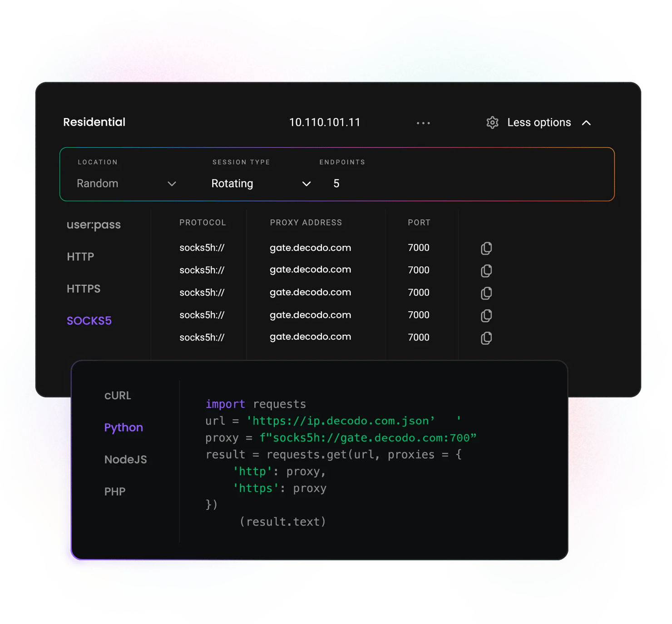Click the "'https': proxy" code line
Image resolution: width=672 pixels, height=624 pixels.
[x=279, y=488]
